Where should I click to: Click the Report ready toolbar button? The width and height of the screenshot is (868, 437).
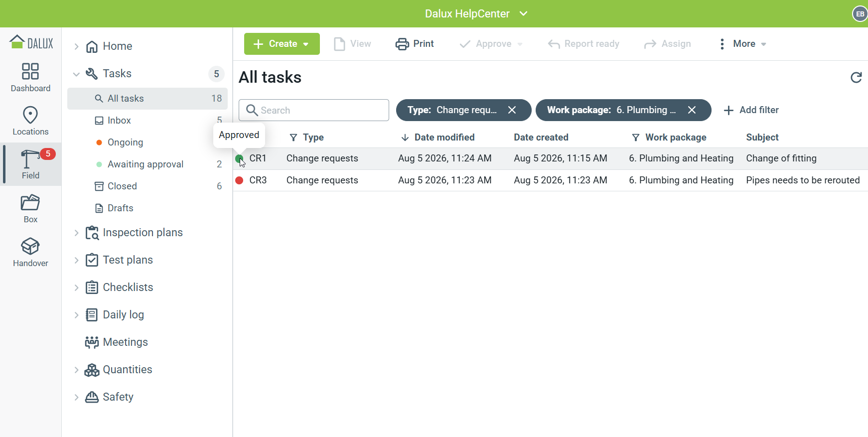583,44
